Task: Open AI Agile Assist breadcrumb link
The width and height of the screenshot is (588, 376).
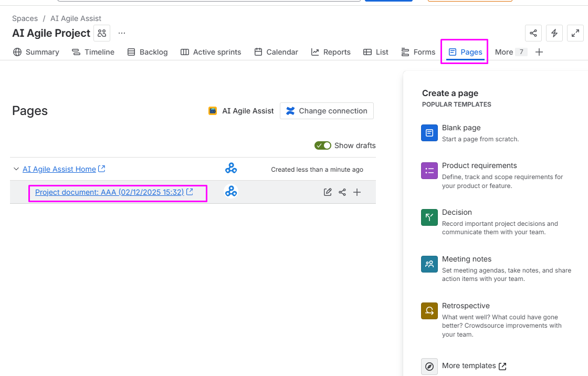Action: coord(76,18)
